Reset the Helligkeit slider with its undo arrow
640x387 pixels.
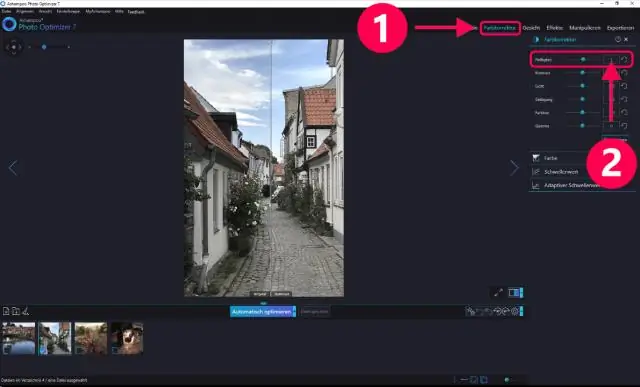coord(624,60)
